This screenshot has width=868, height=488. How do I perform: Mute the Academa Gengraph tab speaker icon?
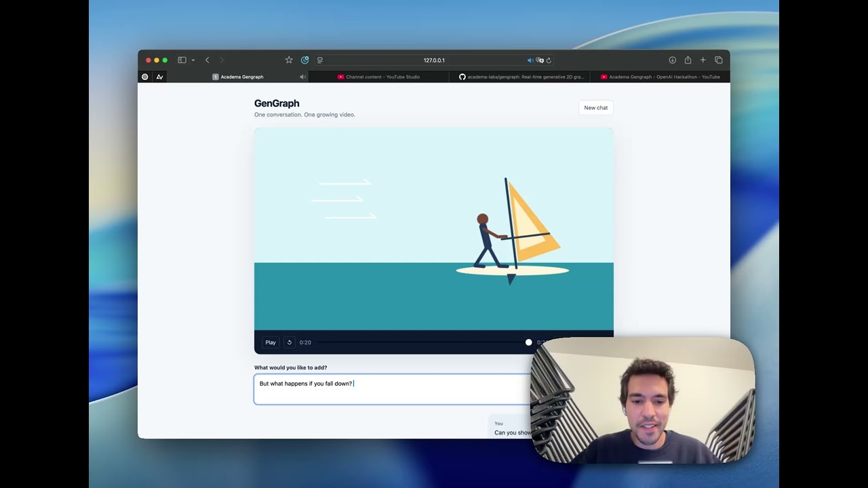click(302, 77)
